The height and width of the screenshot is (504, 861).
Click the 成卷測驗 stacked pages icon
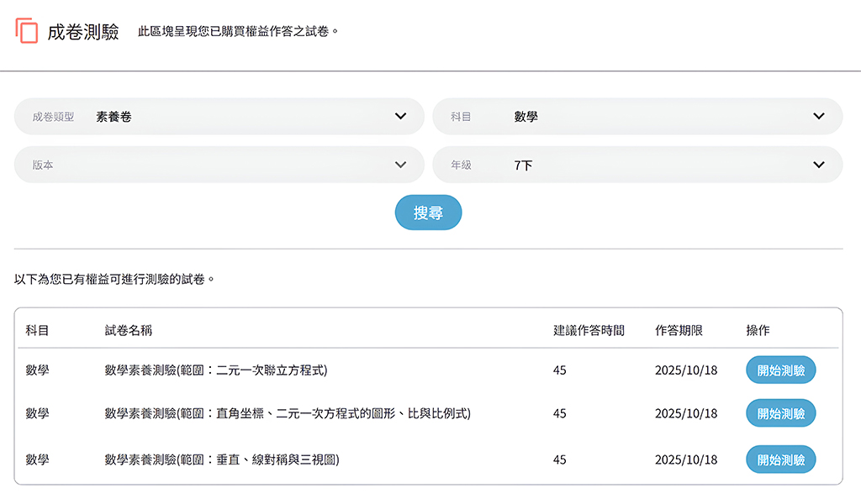[x=27, y=31]
